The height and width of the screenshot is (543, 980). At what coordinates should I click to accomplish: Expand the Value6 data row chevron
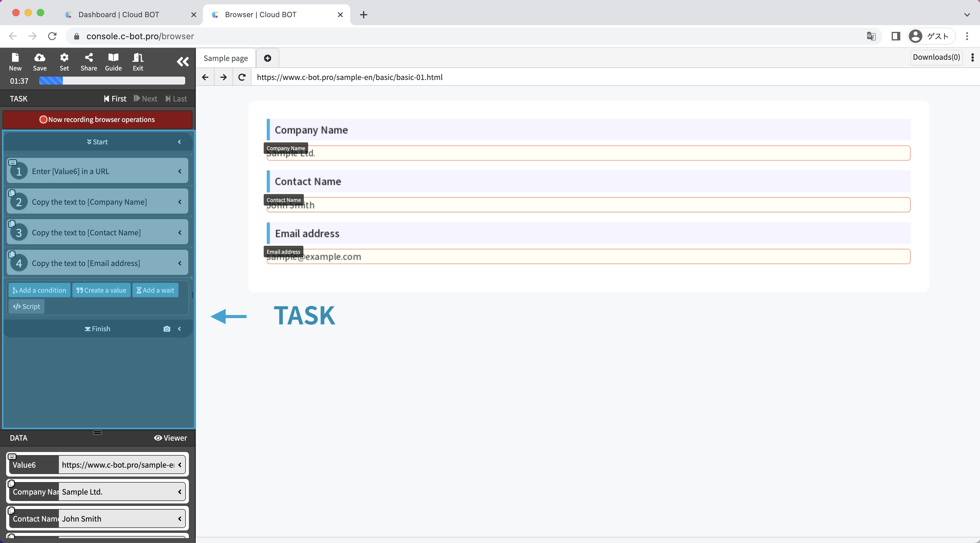coord(180,465)
